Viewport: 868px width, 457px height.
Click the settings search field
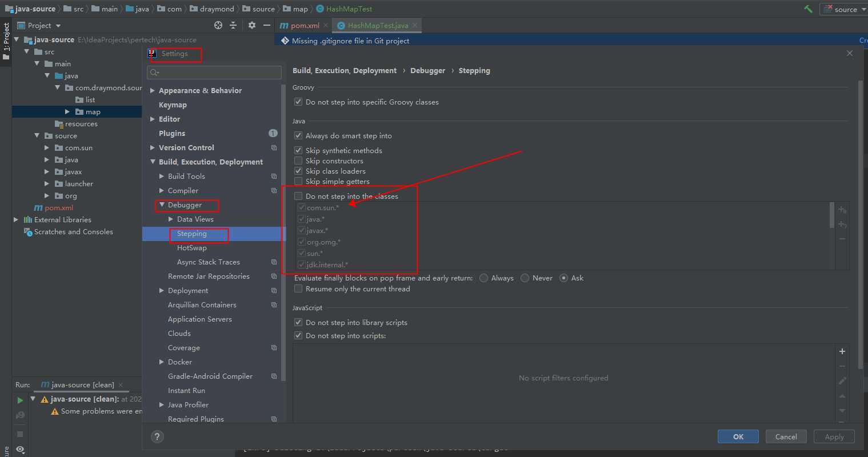click(214, 73)
